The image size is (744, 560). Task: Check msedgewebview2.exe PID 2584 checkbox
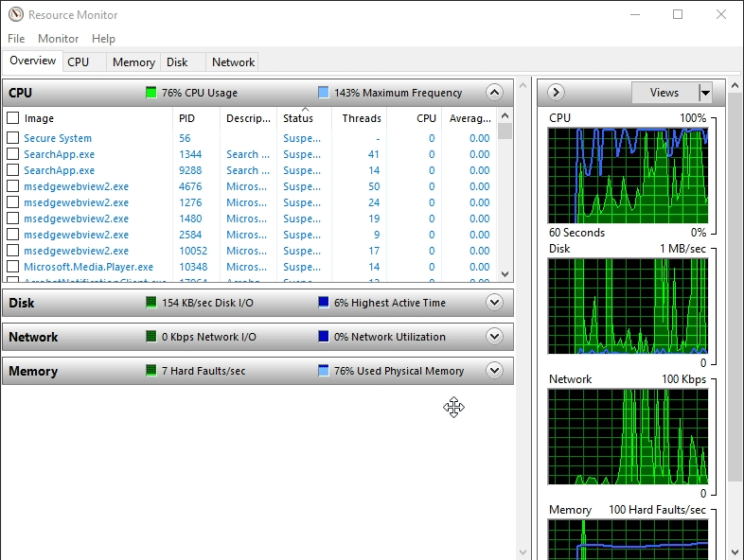coord(13,235)
